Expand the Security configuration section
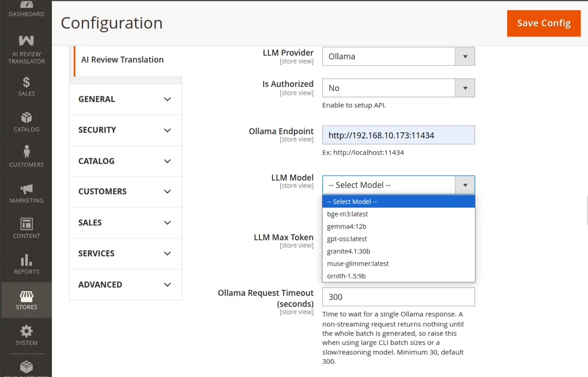This screenshot has height=377, width=588. point(125,130)
